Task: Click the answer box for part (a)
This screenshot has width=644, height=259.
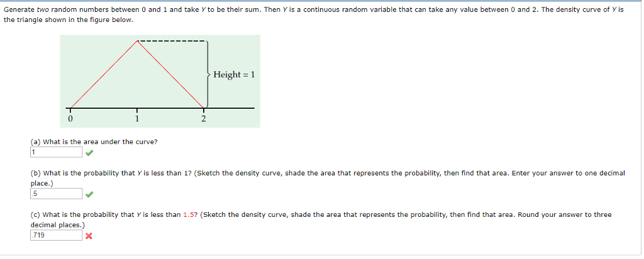Action: (56, 152)
